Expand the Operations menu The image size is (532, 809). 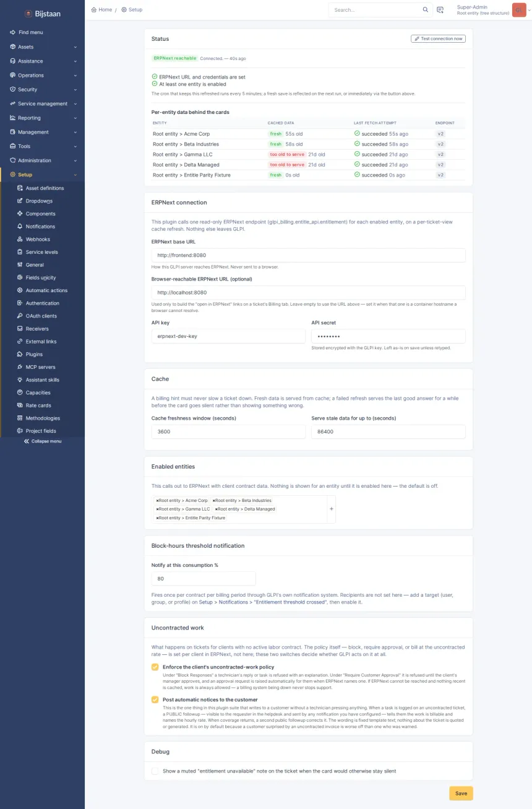coord(42,75)
